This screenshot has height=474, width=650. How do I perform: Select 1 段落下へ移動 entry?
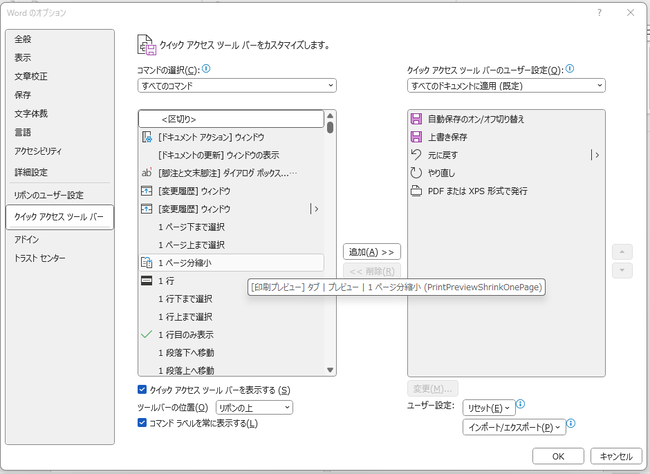231,352
